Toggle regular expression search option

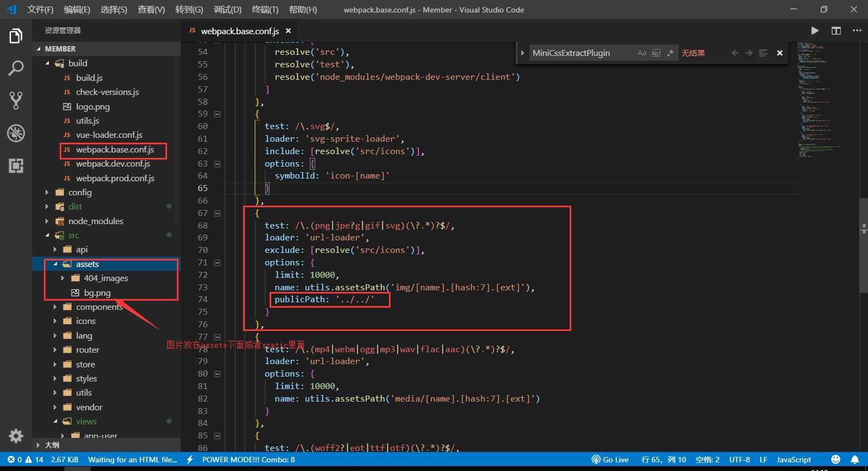pyautogui.click(x=670, y=53)
